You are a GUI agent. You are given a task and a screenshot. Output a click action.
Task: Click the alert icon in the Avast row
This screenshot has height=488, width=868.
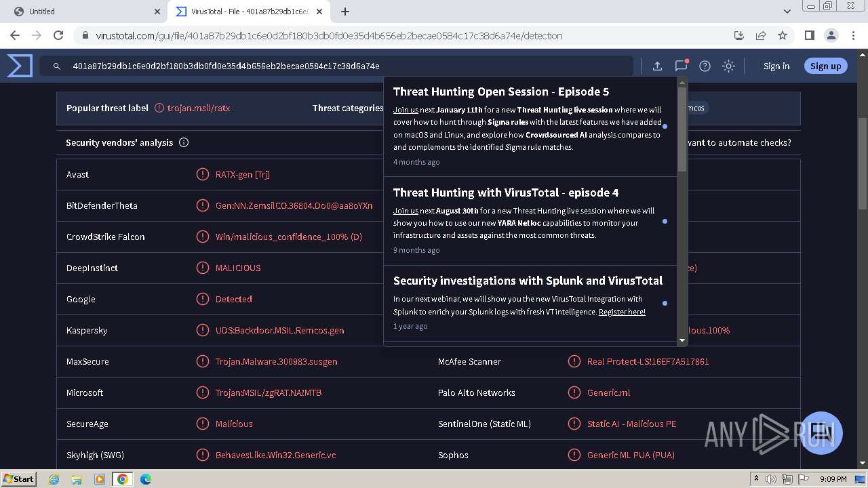point(202,174)
